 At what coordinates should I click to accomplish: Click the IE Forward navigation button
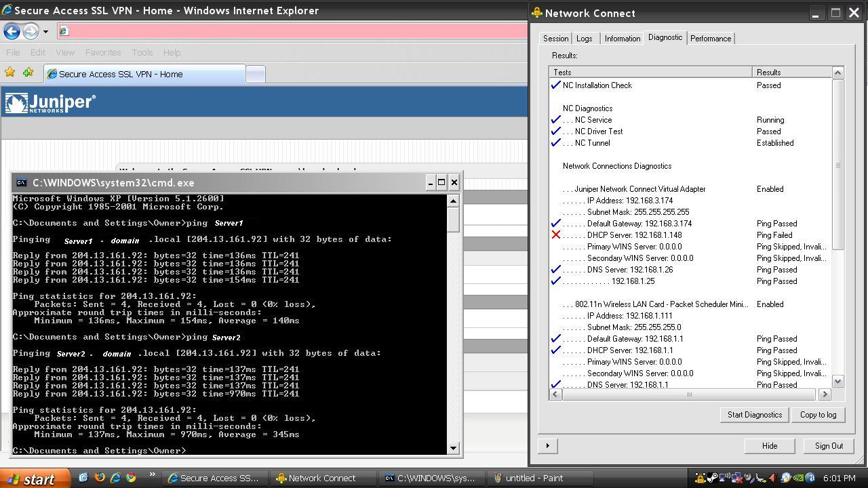click(x=31, y=31)
